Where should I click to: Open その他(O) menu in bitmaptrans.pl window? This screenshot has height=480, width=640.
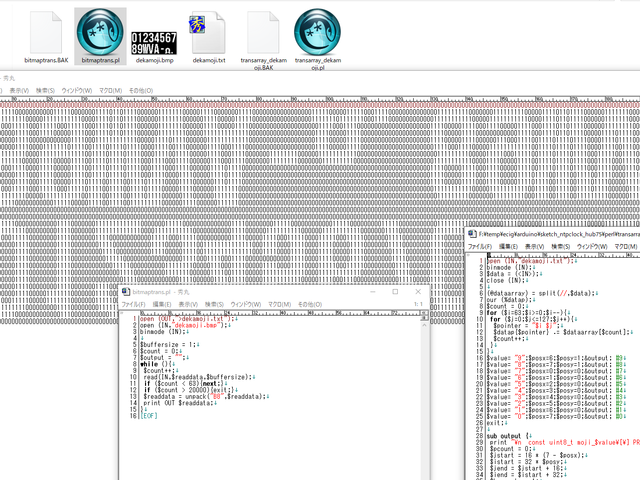306,304
